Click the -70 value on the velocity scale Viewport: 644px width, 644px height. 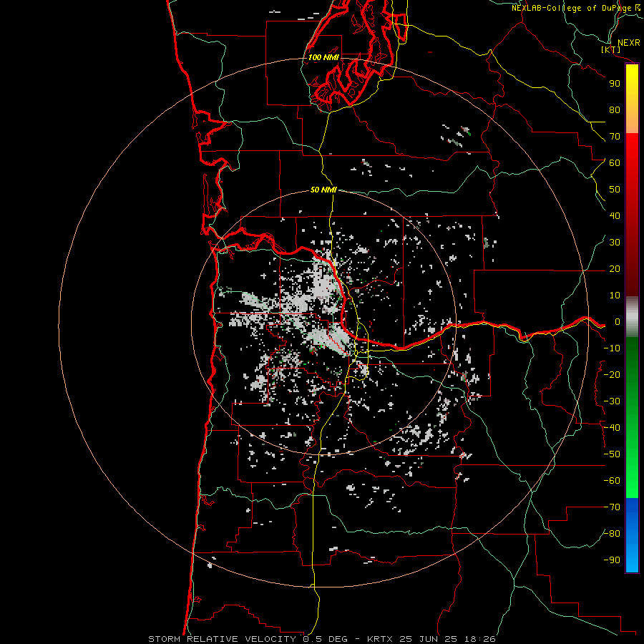612,507
